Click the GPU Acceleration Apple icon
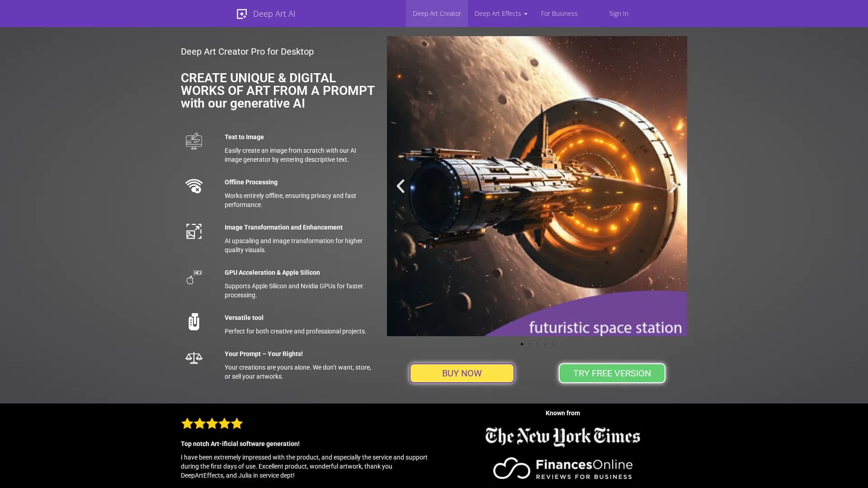868x488 pixels. point(194,277)
